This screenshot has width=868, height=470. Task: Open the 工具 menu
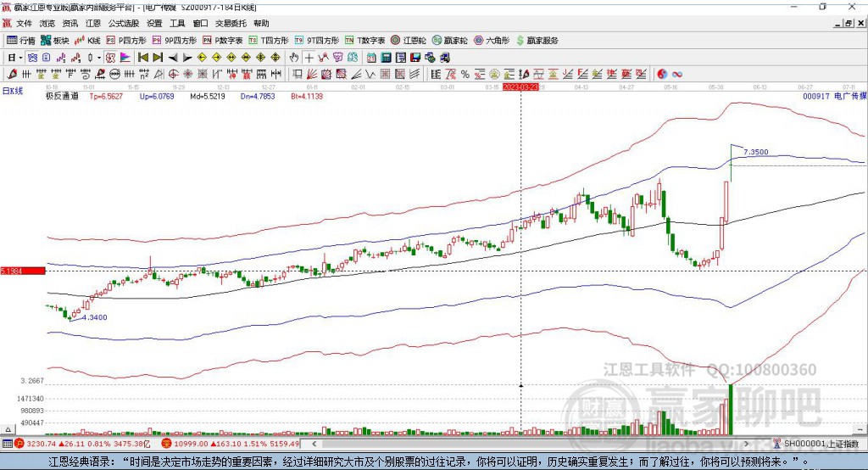tap(177, 23)
